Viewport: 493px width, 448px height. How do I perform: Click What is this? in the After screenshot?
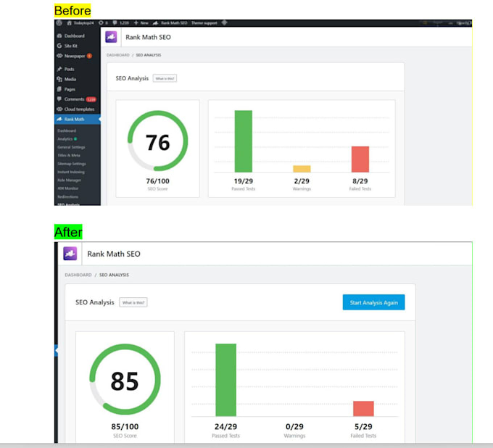[133, 302]
